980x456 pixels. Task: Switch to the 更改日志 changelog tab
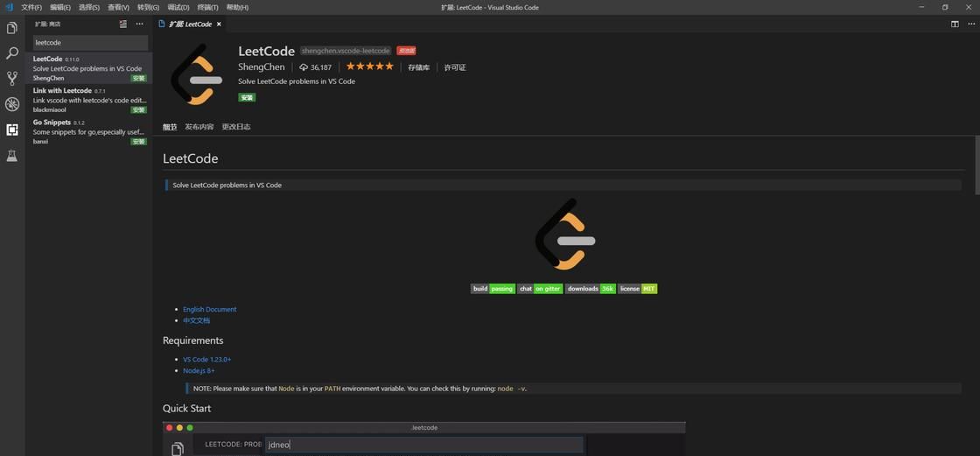click(236, 126)
